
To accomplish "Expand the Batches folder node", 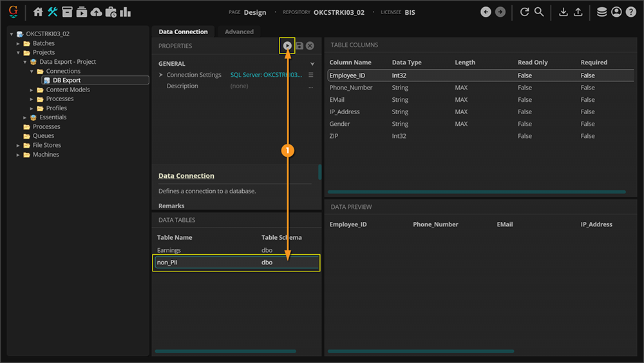I will (x=19, y=43).
